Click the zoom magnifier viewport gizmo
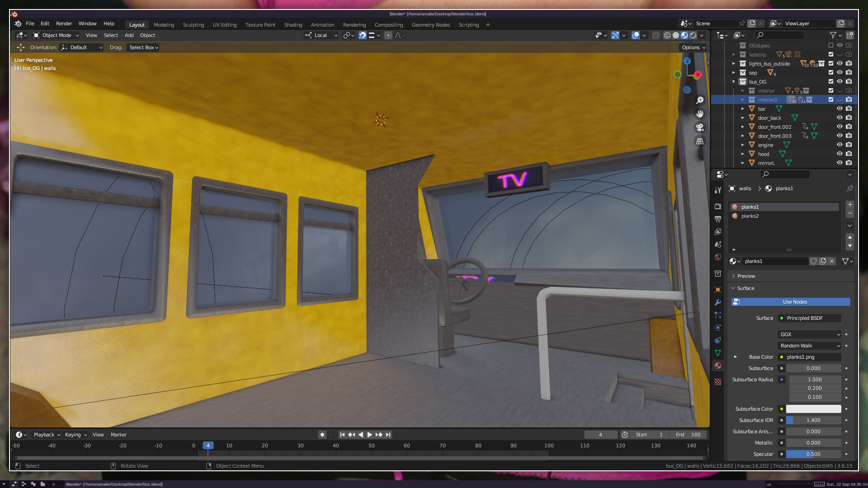Screen dimensions: 868x488 click(700, 100)
